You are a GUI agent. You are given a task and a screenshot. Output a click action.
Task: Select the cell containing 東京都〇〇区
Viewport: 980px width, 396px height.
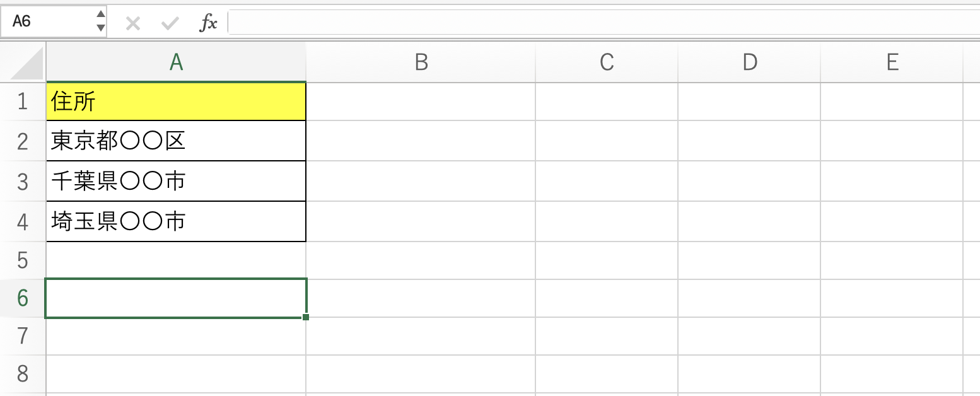coord(176,141)
